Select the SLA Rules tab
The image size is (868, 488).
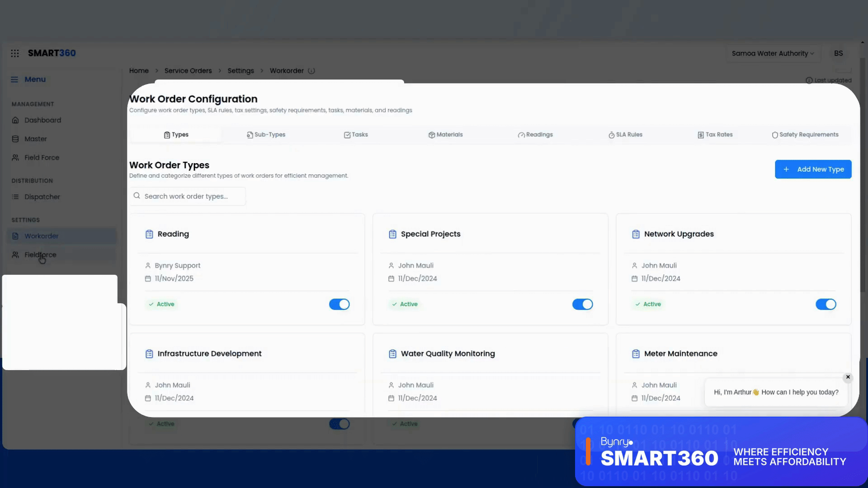(625, 135)
